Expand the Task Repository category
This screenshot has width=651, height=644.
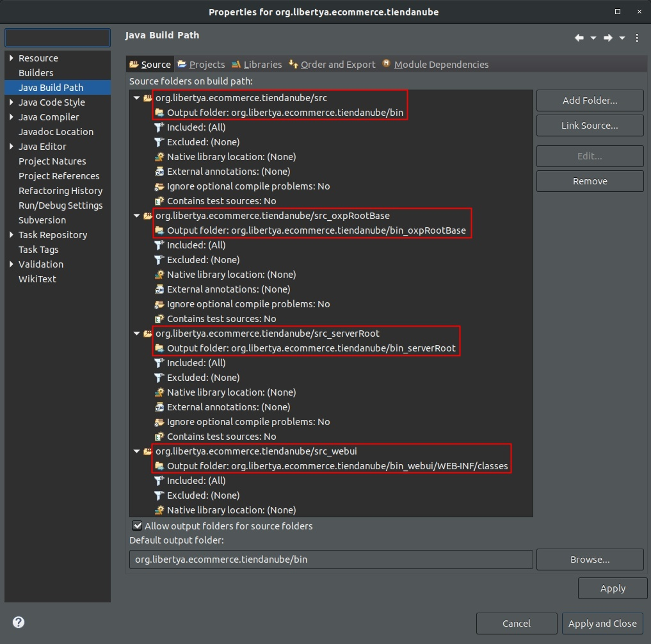pyautogui.click(x=12, y=234)
